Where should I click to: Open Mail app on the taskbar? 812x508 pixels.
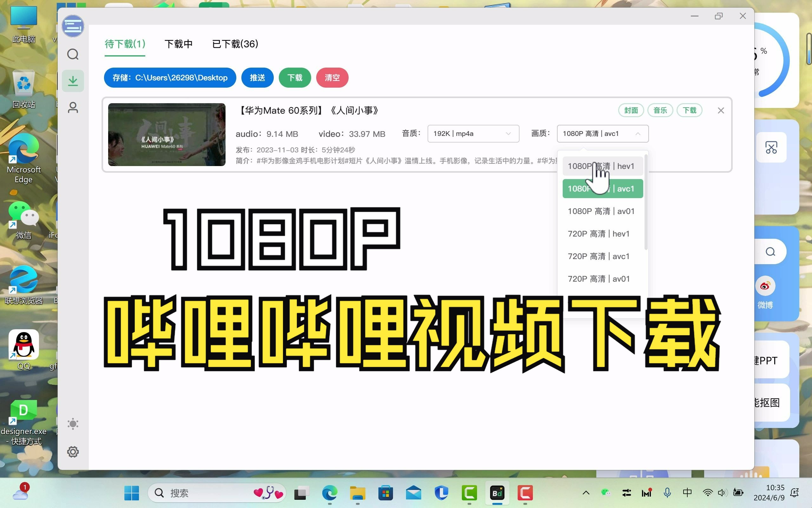click(413, 493)
